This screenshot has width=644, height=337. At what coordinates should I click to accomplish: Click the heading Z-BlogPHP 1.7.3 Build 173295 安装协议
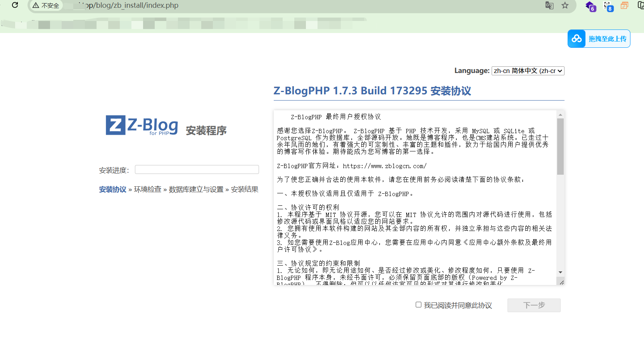(x=372, y=91)
